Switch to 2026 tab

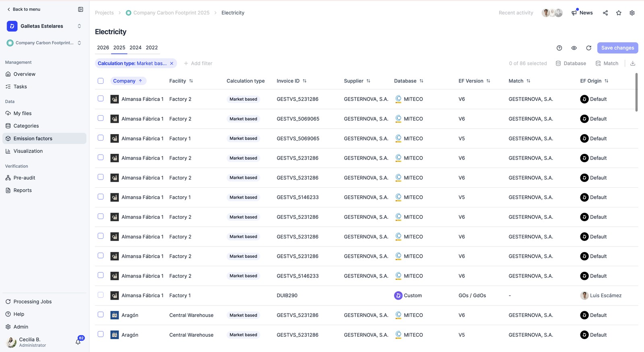[103, 48]
